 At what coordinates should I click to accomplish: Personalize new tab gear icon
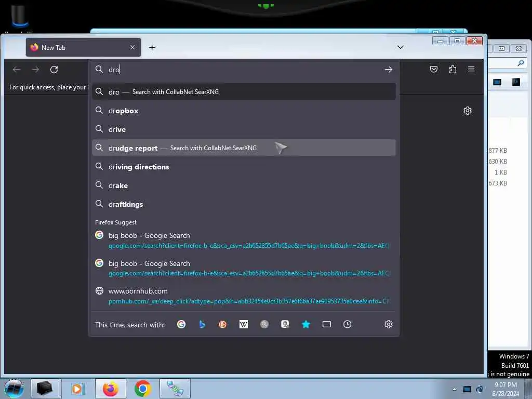[468, 111]
